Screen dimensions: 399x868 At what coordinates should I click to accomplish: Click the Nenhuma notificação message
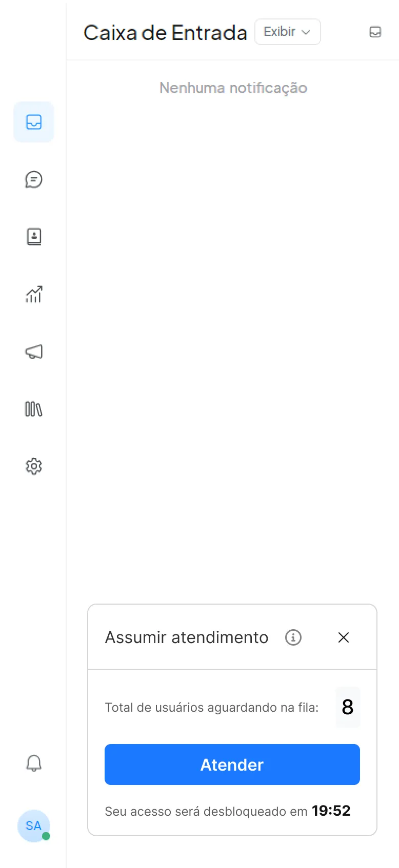point(233,88)
